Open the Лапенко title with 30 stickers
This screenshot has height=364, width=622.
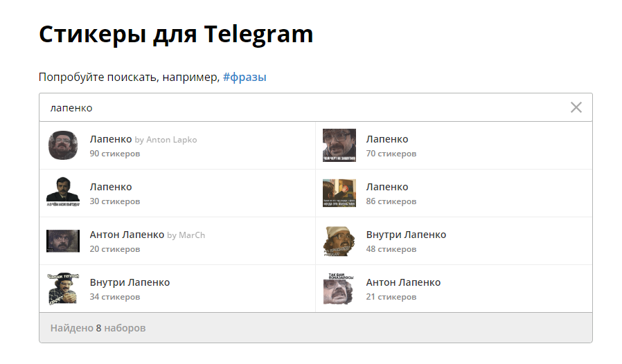111,187
